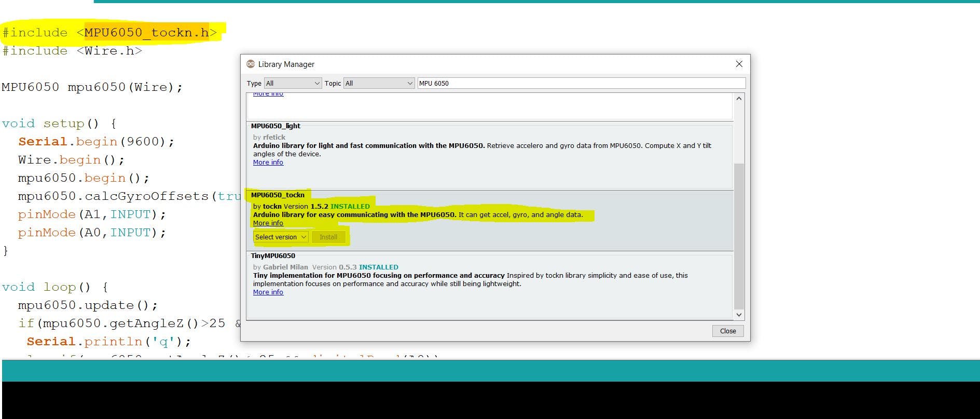Click the void loop() code line
Image resolution: width=980 pixels, height=419 pixels.
[x=55, y=287]
